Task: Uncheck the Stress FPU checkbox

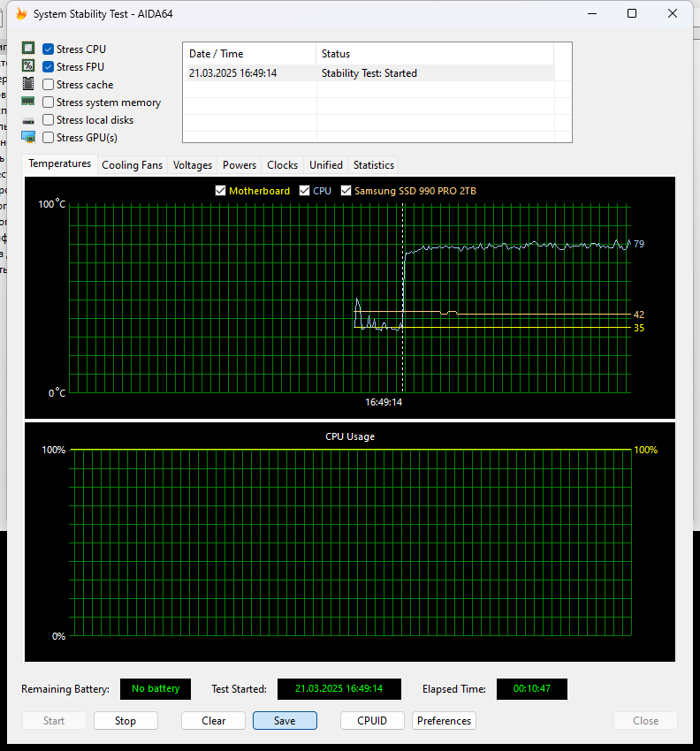Action: tap(48, 66)
